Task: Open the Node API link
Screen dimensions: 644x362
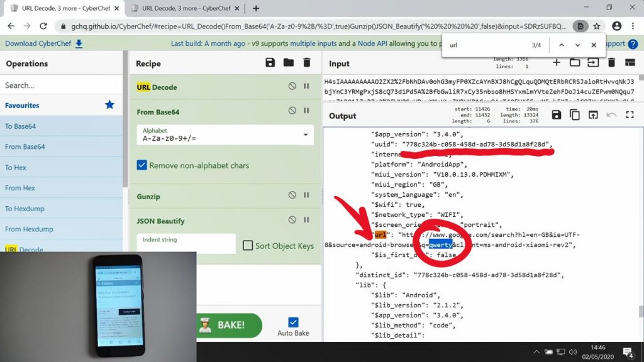Action: pyautogui.click(x=372, y=43)
